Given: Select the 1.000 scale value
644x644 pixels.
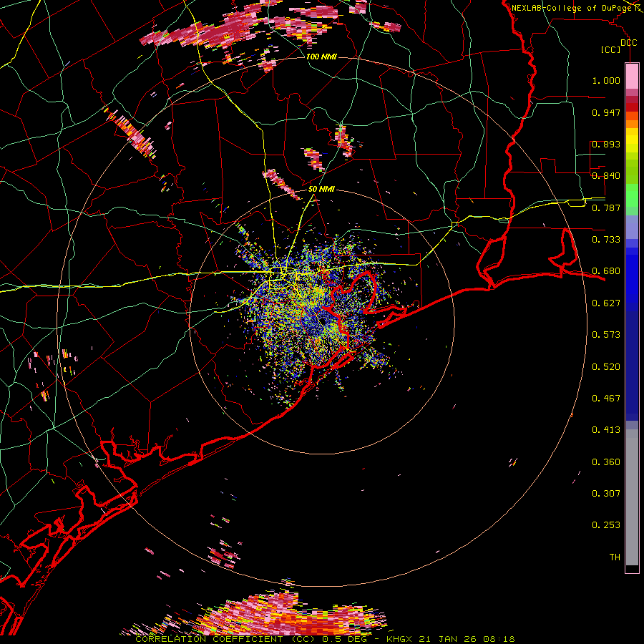Looking at the screenshot, I should click(x=606, y=80).
